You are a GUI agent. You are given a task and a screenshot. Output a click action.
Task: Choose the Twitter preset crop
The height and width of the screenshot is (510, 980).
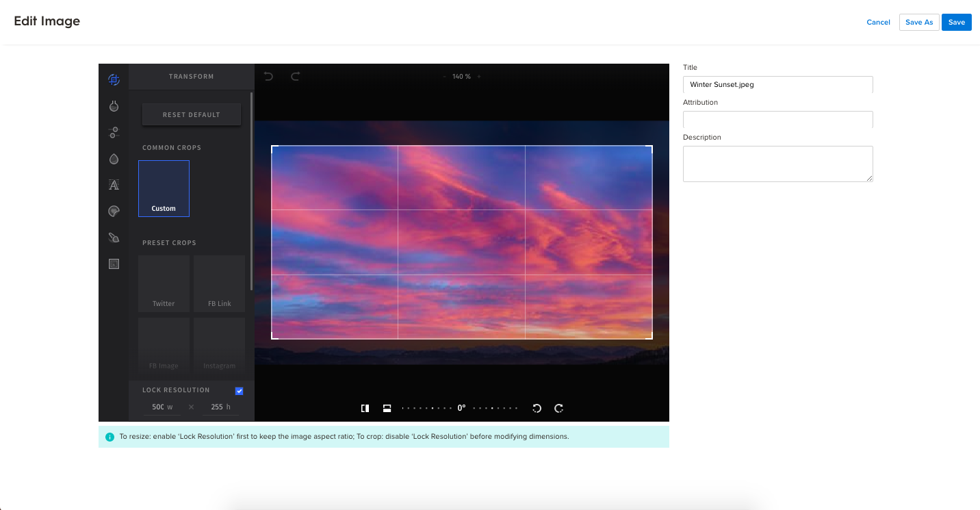164,283
